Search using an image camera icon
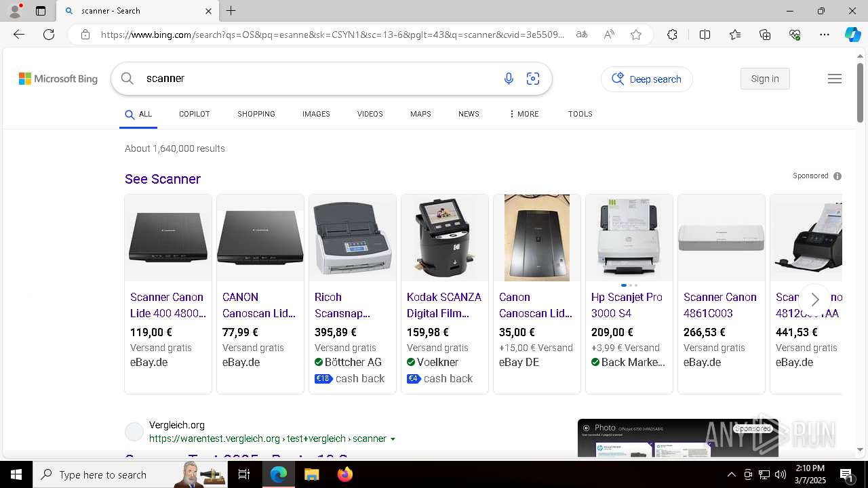The image size is (868, 488). pyautogui.click(x=533, y=79)
